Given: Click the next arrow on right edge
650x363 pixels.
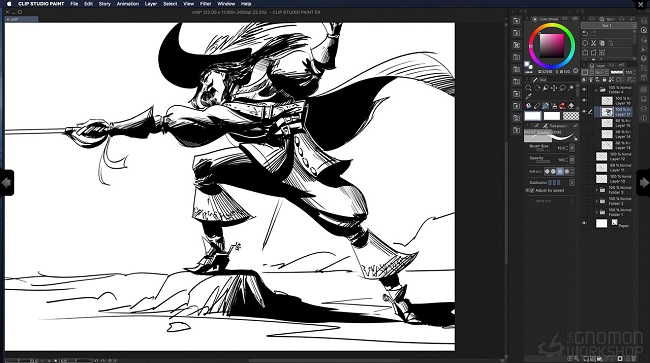Looking at the screenshot, I should pyautogui.click(x=643, y=182).
